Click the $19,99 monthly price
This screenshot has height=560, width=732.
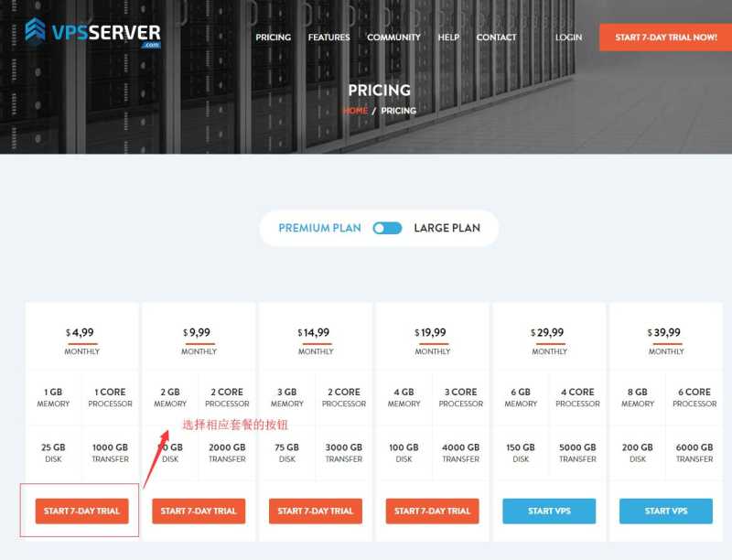(430, 333)
